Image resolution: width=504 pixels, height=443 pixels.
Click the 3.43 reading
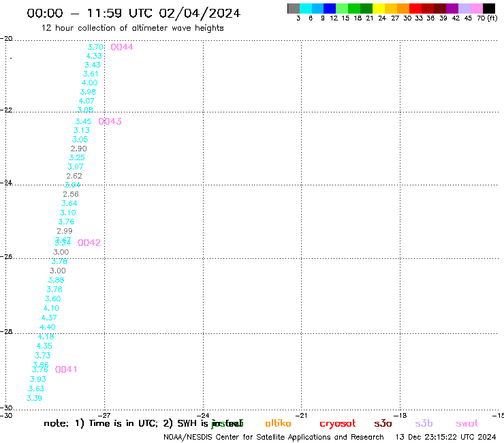[93, 65]
